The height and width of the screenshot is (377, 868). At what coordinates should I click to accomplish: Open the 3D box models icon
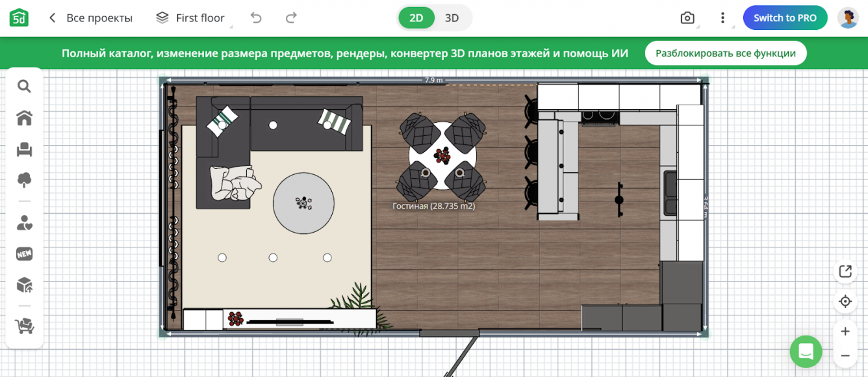[x=24, y=285]
